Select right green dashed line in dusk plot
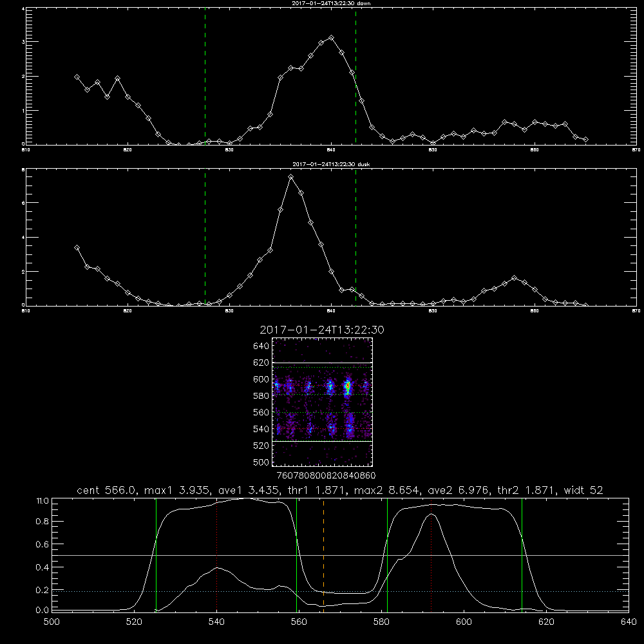 pos(355,237)
